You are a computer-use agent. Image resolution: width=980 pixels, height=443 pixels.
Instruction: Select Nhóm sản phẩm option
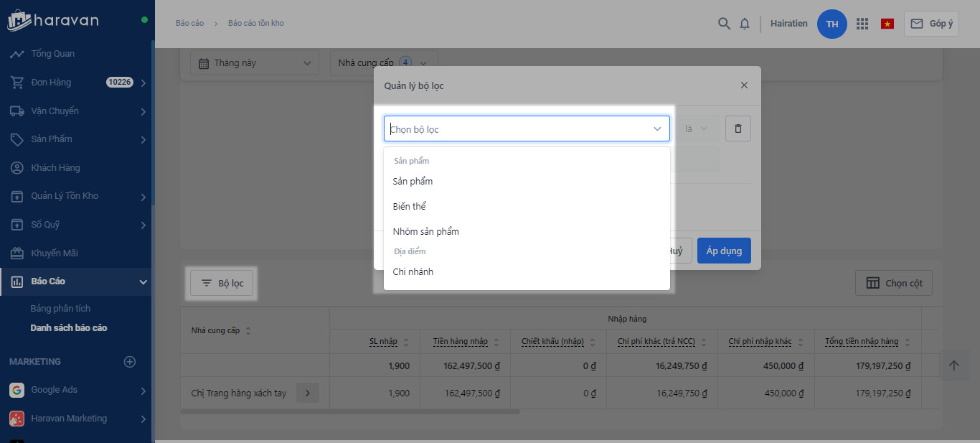[x=426, y=232]
